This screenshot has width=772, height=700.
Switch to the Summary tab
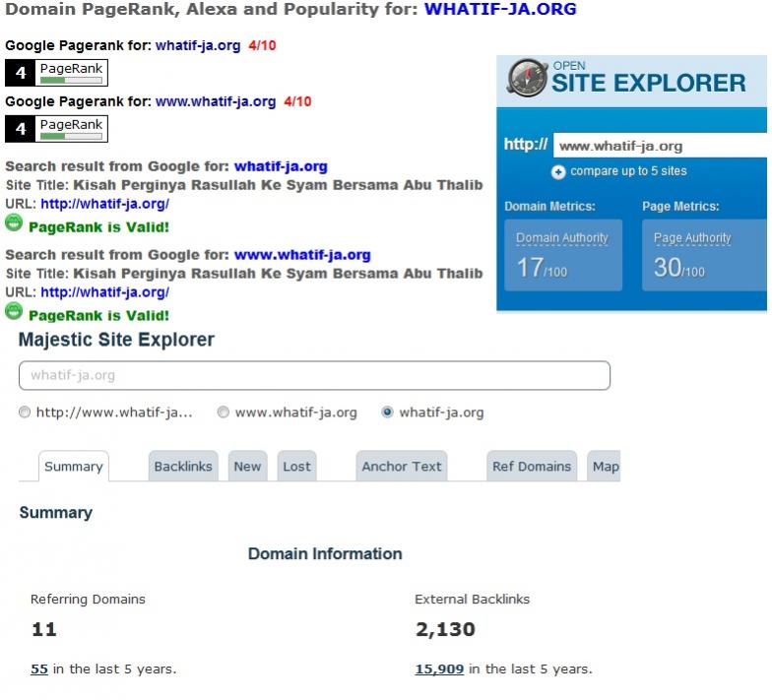pyautogui.click(x=74, y=467)
